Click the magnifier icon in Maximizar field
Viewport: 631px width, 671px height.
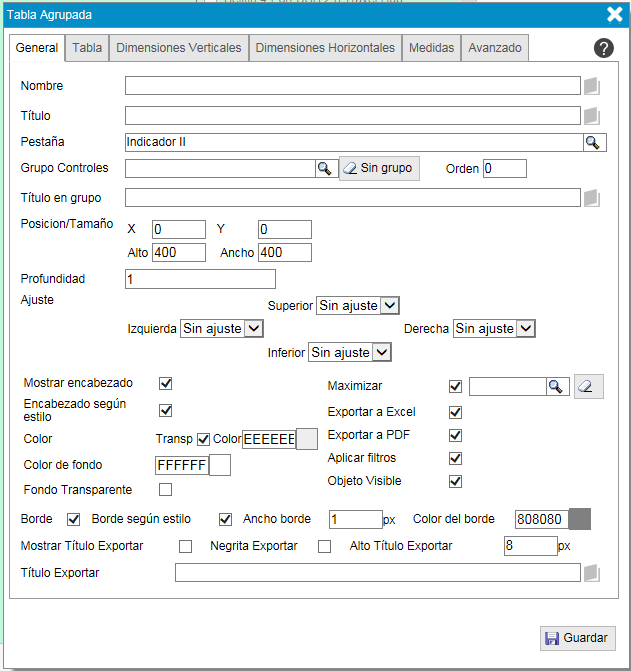(x=556, y=387)
